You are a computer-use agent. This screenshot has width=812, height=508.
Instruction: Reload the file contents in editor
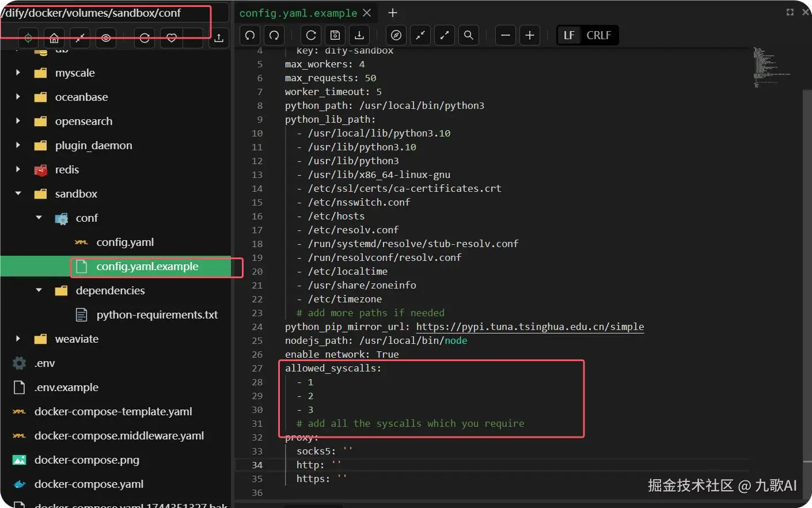click(x=311, y=35)
